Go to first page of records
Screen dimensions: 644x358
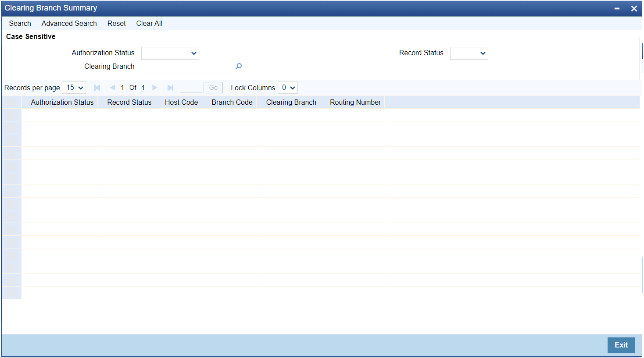[x=97, y=88]
